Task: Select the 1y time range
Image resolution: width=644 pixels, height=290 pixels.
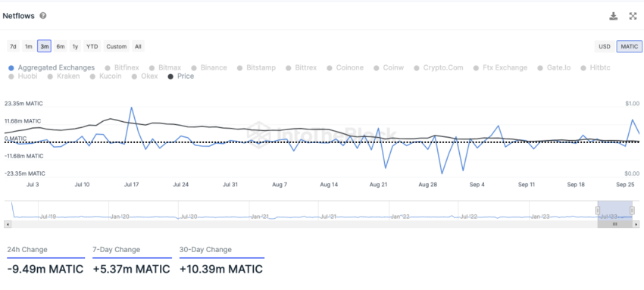Action: pos(75,46)
